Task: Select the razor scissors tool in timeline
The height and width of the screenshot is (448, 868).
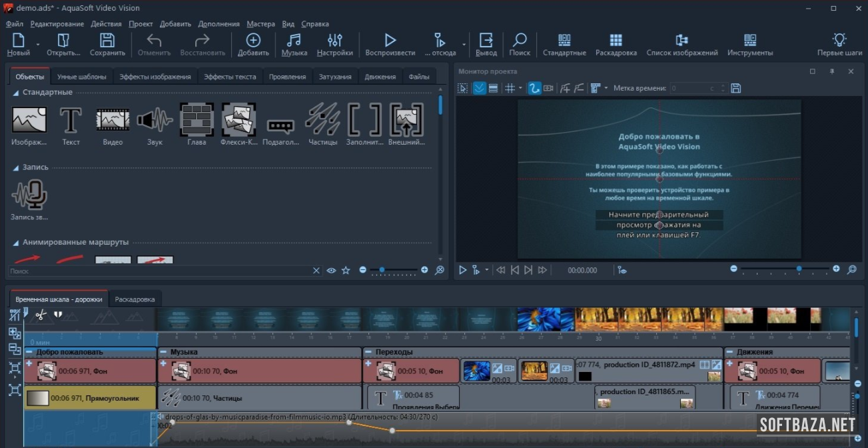Action: coord(41,315)
